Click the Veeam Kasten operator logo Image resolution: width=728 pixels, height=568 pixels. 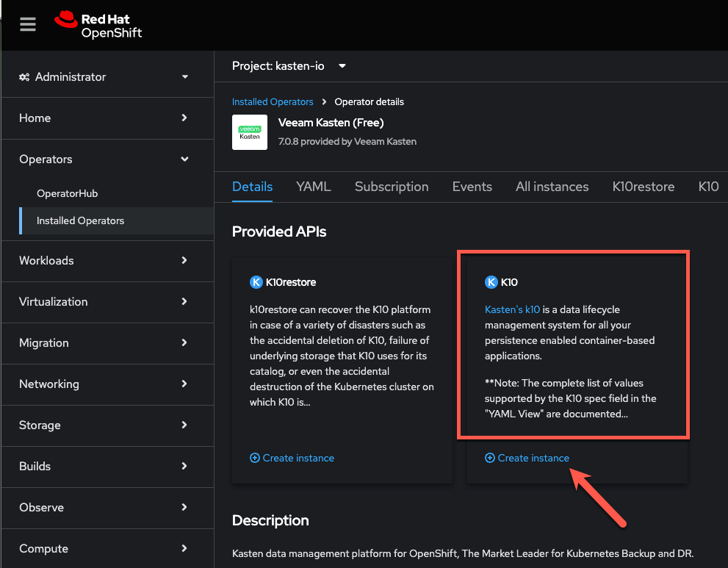250,132
